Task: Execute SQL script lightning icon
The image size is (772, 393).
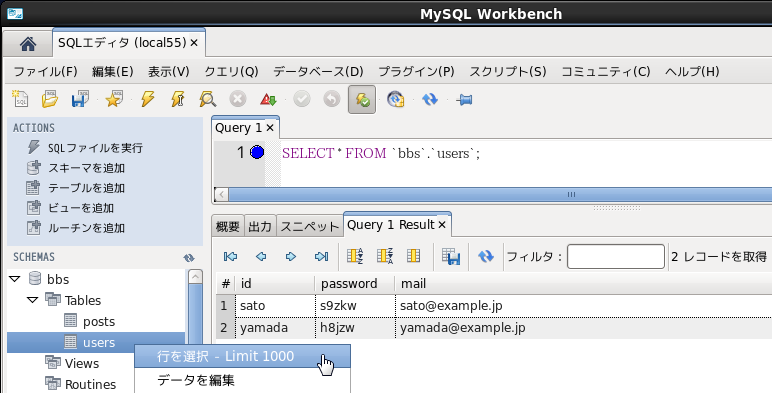Action: (x=147, y=99)
